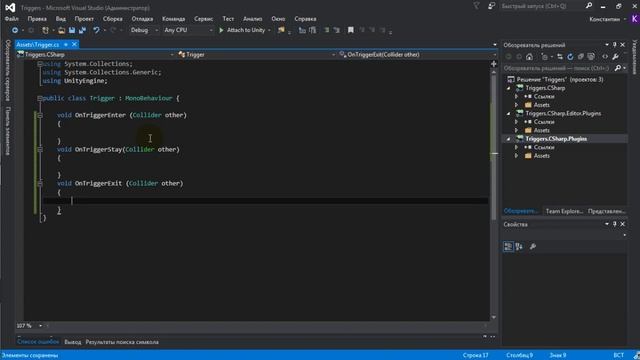Image resolution: width=640 pixels, height=360 pixels.
Task: Open the Обозреватель серверов side tab
Action: pos(7,70)
